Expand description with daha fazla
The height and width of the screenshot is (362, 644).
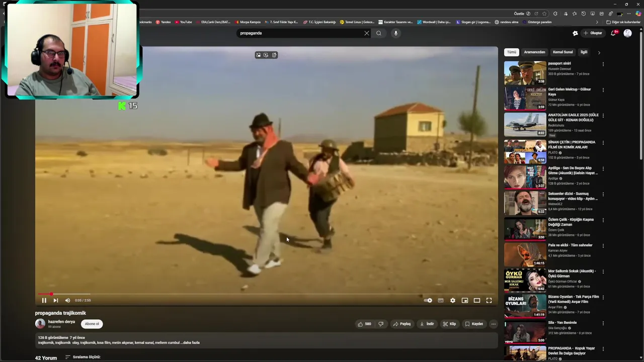tap(191, 342)
